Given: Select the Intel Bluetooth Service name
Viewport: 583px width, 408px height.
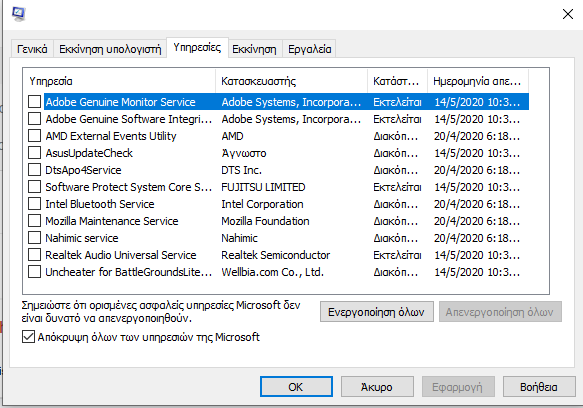Looking at the screenshot, I should coord(100,204).
